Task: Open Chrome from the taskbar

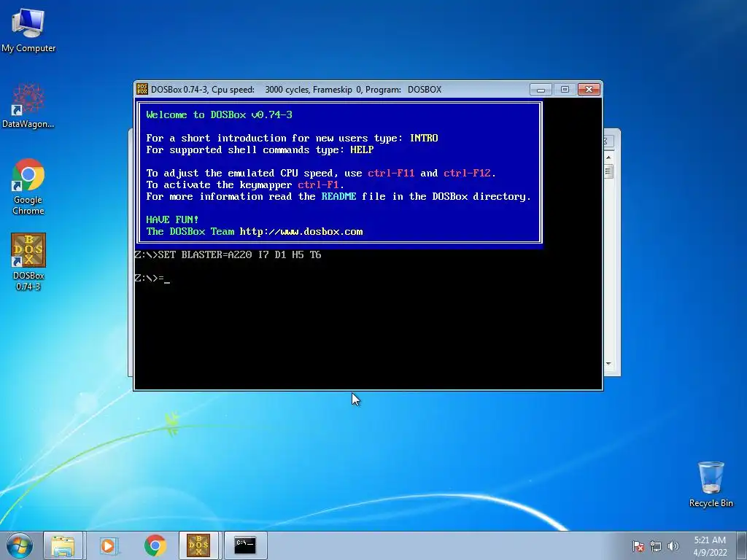Action: point(155,545)
